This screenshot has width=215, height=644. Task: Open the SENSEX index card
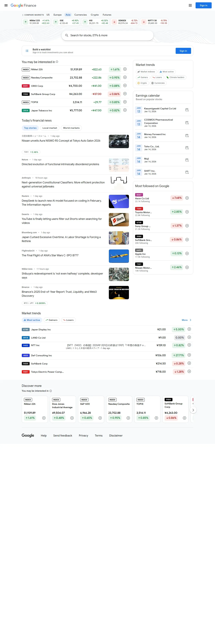pos(125,22)
